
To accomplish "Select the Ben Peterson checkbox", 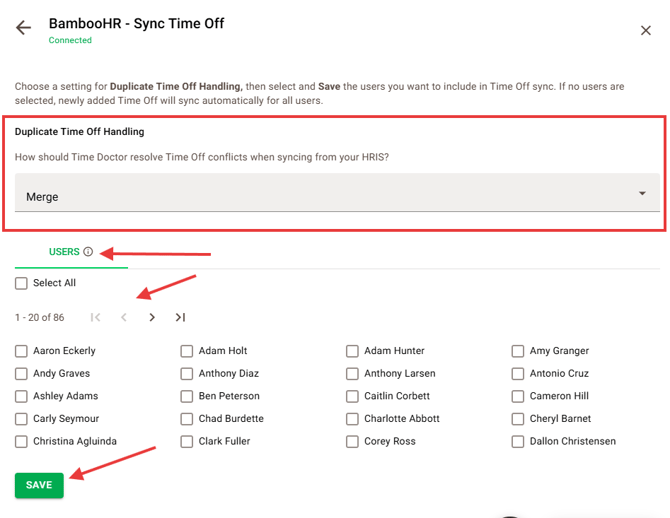I will pyautogui.click(x=187, y=396).
